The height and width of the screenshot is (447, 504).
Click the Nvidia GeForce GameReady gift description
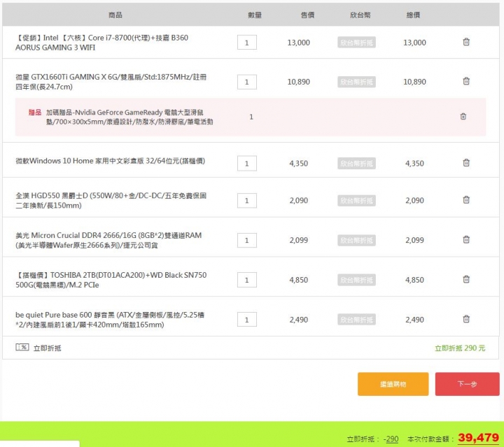(129, 117)
